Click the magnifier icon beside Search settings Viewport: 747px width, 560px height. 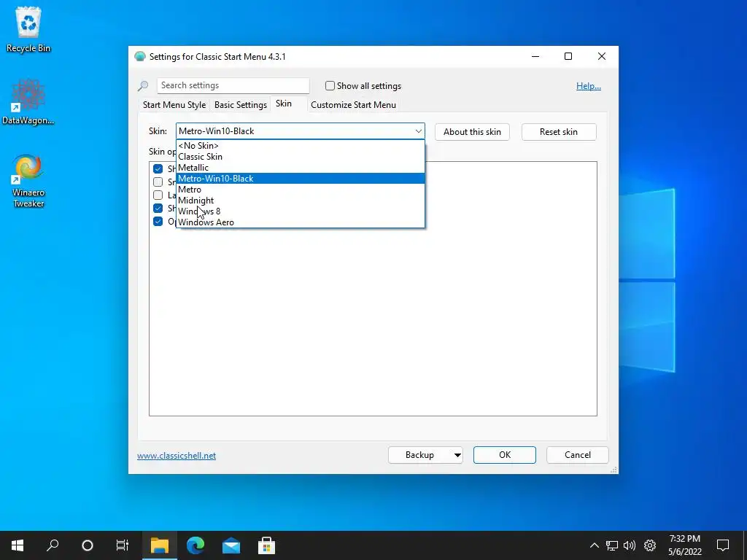click(x=143, y=86)
